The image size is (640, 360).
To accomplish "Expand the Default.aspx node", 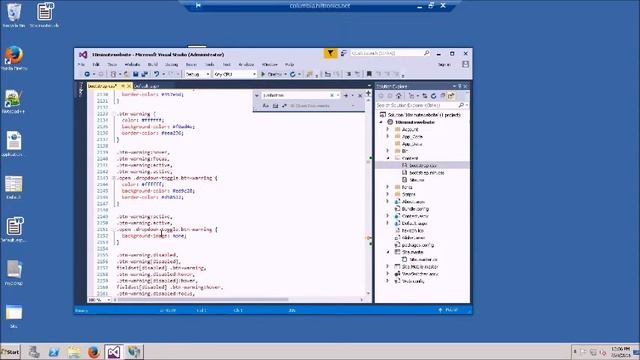I will (388, 223).
